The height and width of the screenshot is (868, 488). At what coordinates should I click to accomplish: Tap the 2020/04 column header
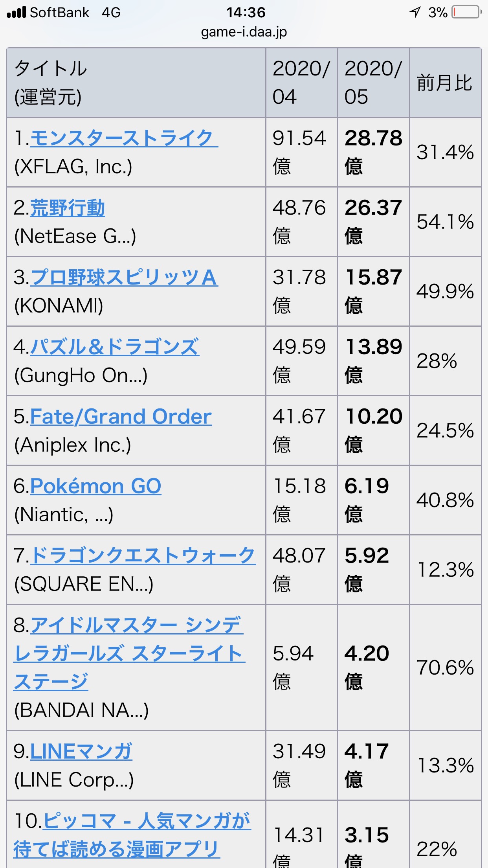tap(301, 83)
